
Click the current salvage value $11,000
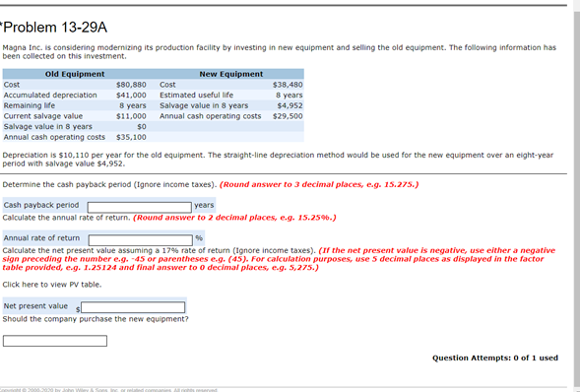click(131, 116)
